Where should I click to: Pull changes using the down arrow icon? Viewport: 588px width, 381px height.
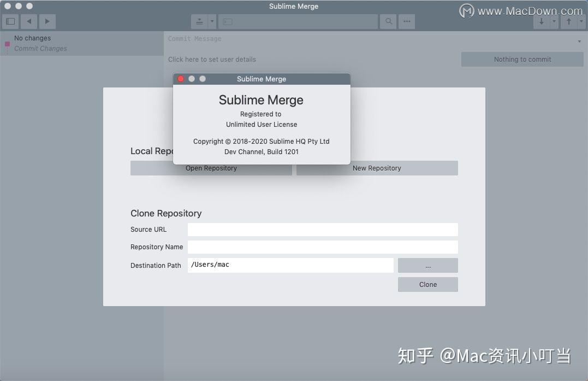click(x=541, y=21)
